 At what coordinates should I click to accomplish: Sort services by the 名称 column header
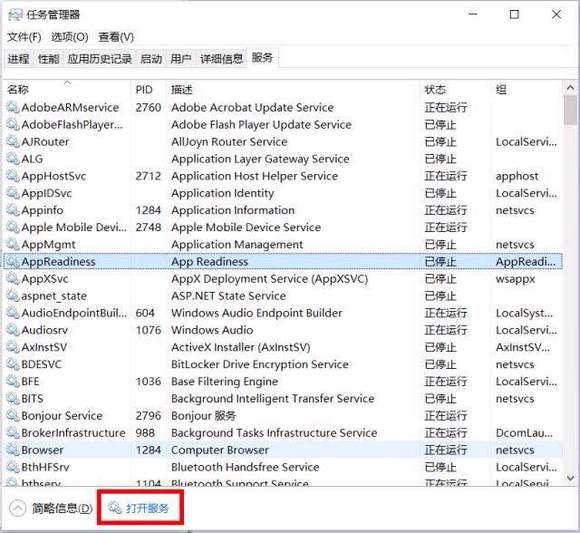click(18, 90)
